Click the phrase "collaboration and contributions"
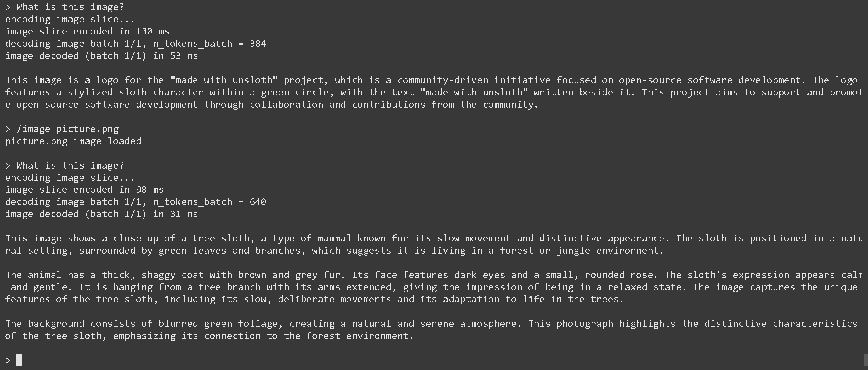The height and width of the screenshot is (370, 868). pyautogui.click(x=337, y=105)
